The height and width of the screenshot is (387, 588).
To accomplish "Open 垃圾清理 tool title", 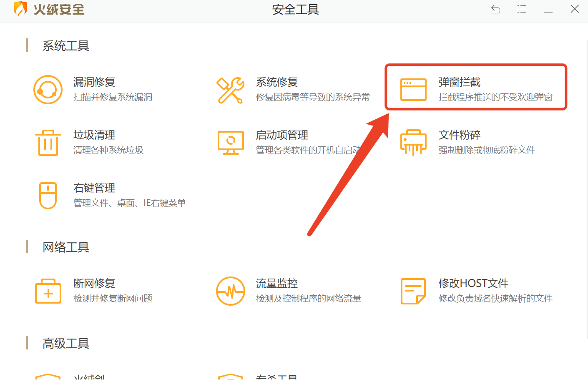I will tap(94, 135).
